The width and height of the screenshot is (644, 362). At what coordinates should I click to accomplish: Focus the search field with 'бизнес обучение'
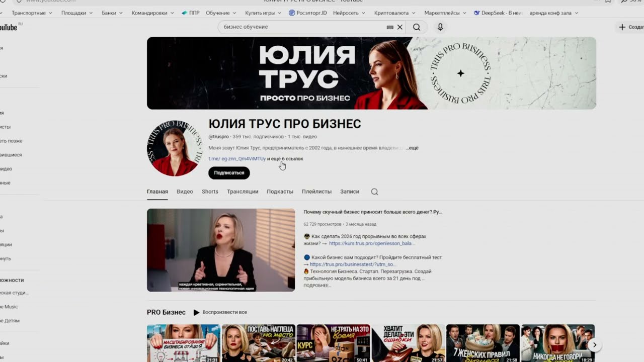[302, 27]
